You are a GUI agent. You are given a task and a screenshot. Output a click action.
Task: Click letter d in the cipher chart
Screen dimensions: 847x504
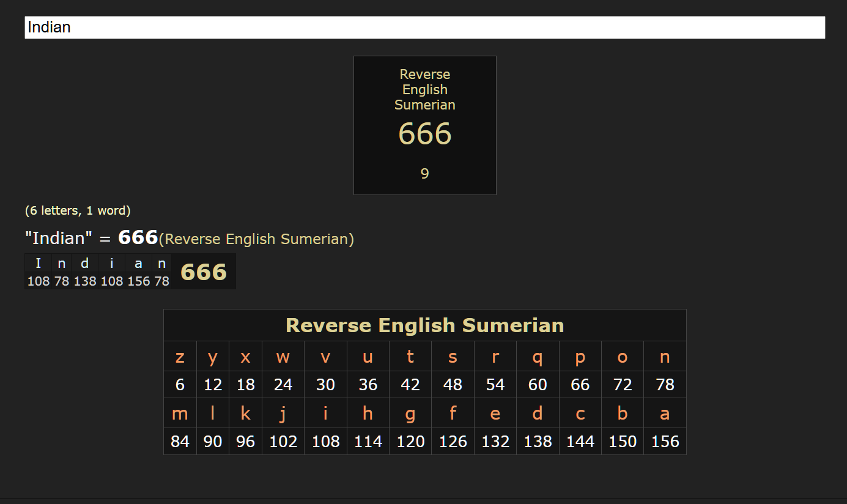click(538, 414)
